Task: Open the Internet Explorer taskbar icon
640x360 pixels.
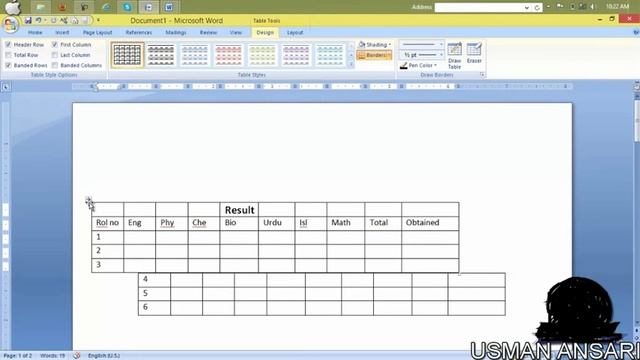Action: pos(105,7)
